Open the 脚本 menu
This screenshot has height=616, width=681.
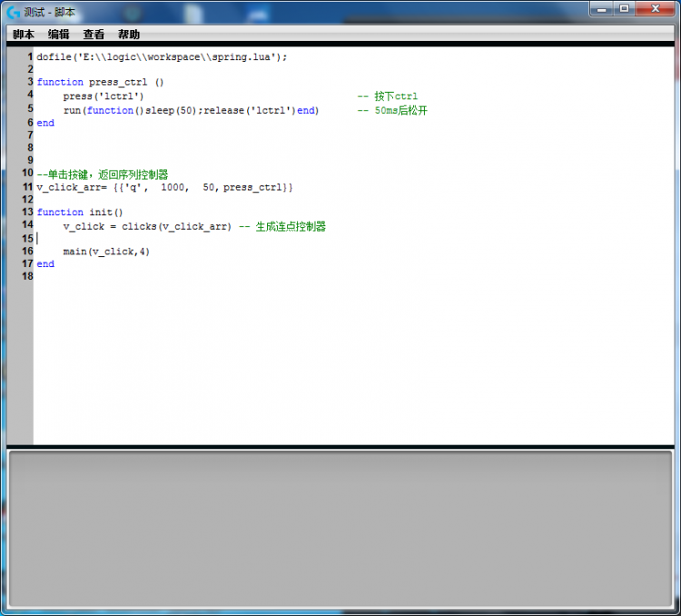click(x=24, y=35)
